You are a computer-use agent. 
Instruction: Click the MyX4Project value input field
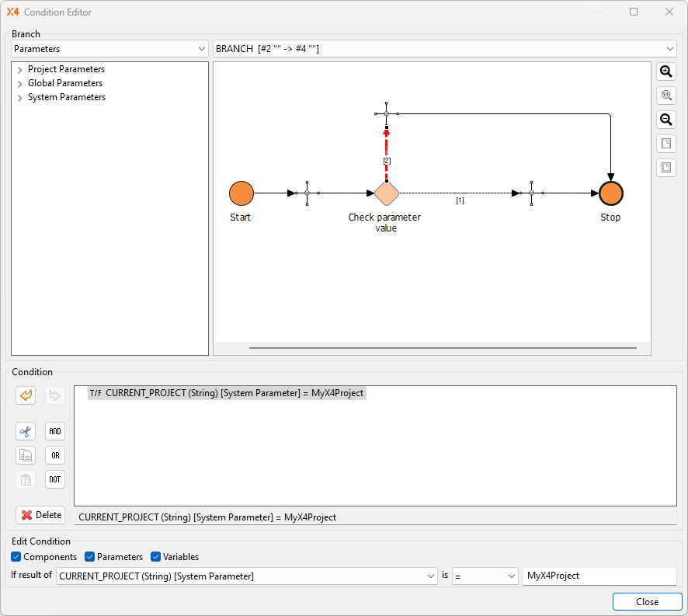(x=599, y=576)
